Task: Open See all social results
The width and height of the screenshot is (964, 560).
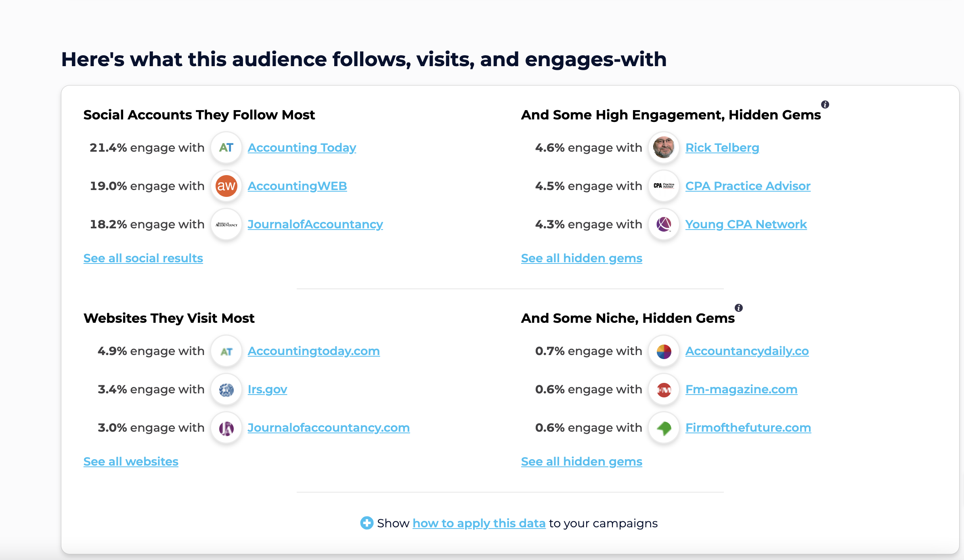Action: point(143,258)
